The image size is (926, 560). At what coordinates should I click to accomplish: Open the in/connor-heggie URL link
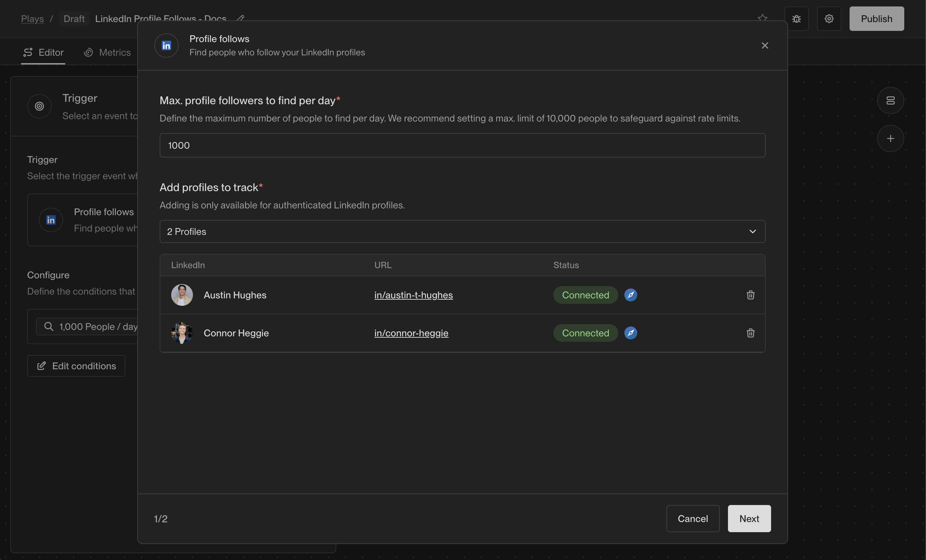point(411,333)
